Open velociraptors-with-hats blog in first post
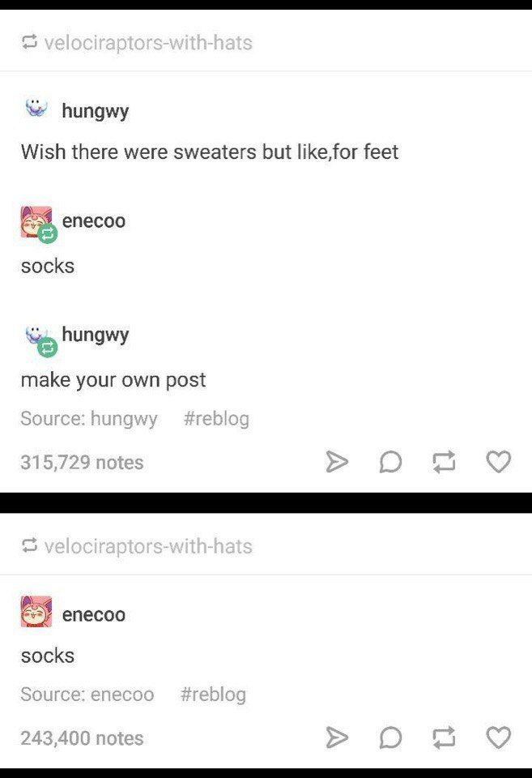532x778 pixels. click(x=148, y=43)
